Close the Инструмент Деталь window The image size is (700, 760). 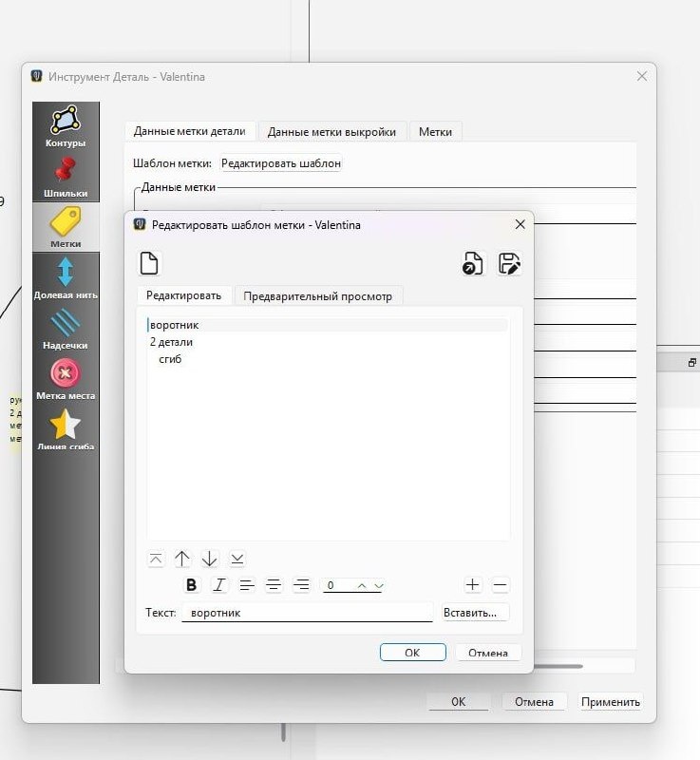click(642, 77)
